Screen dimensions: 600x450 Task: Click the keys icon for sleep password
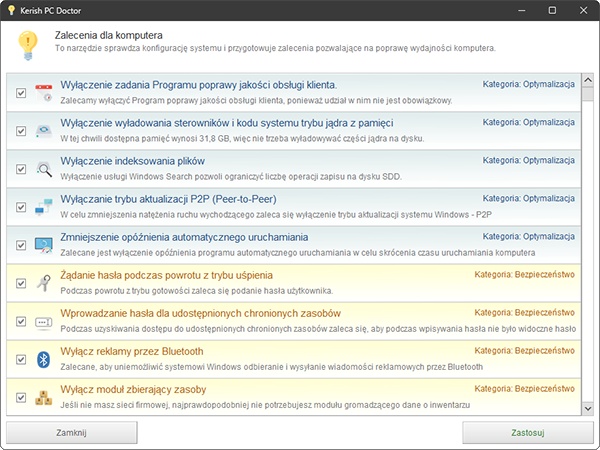[x=44, y=283]
